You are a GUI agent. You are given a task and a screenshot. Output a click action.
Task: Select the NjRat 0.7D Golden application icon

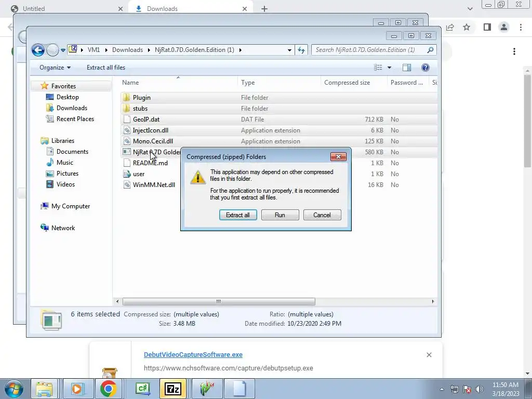click(127, 152)
